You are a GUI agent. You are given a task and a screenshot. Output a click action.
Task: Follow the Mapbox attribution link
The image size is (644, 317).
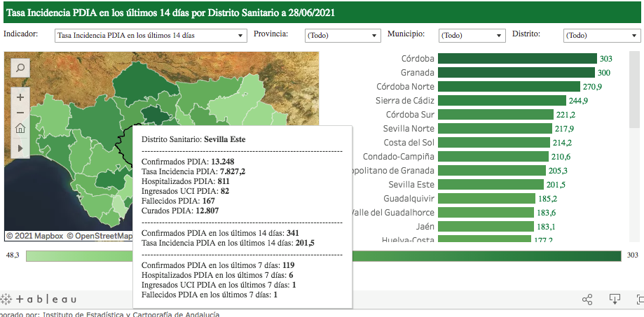tap(35, 236)
